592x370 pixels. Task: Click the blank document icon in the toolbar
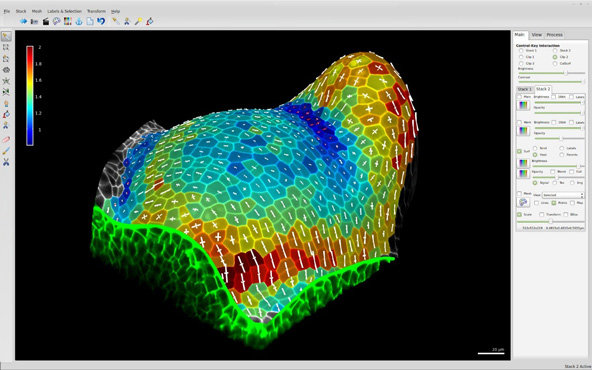pos(90,22)
